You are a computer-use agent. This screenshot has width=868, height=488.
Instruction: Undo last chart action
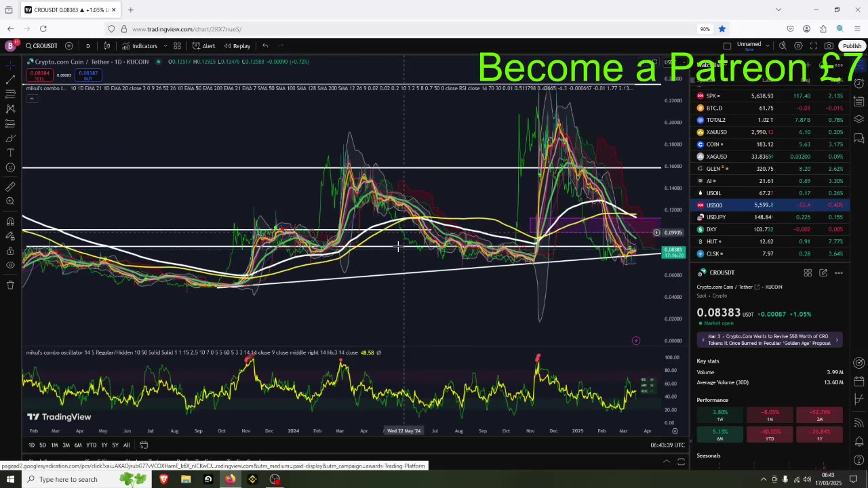[x=265, y=46]
